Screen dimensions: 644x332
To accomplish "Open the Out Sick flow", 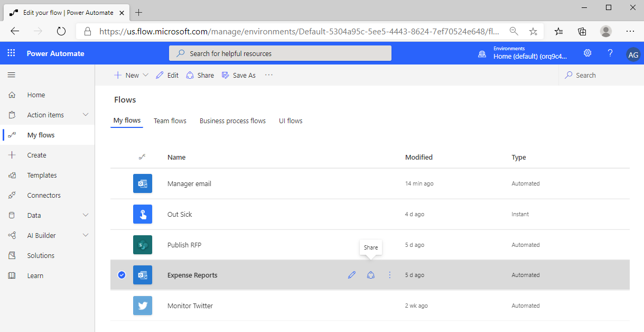I will coord(180,215).
